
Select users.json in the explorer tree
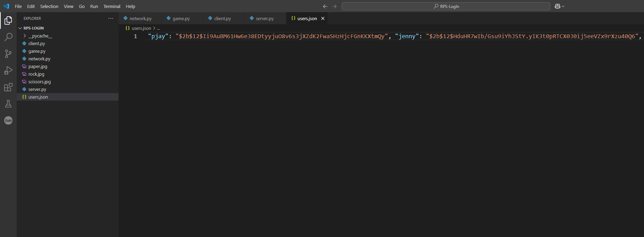click(x=68, y=97)
